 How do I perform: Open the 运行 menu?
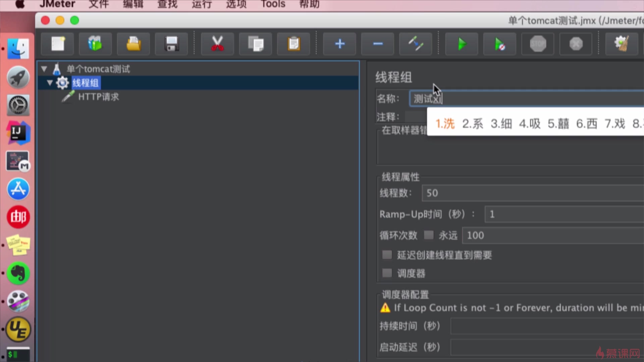point(202,4)
